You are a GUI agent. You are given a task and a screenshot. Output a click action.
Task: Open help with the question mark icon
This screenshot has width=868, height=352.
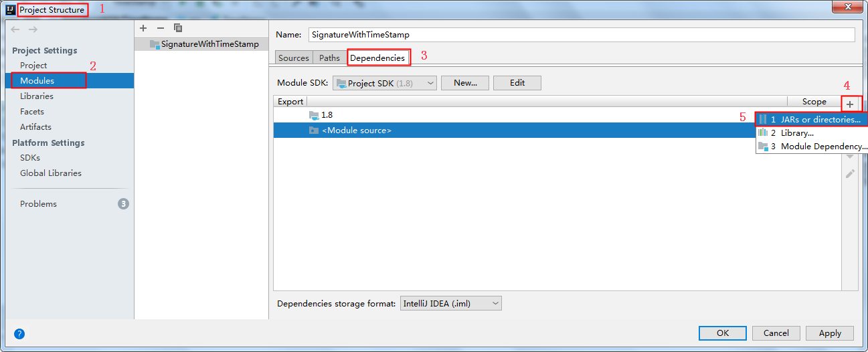[x=19, y=333]
